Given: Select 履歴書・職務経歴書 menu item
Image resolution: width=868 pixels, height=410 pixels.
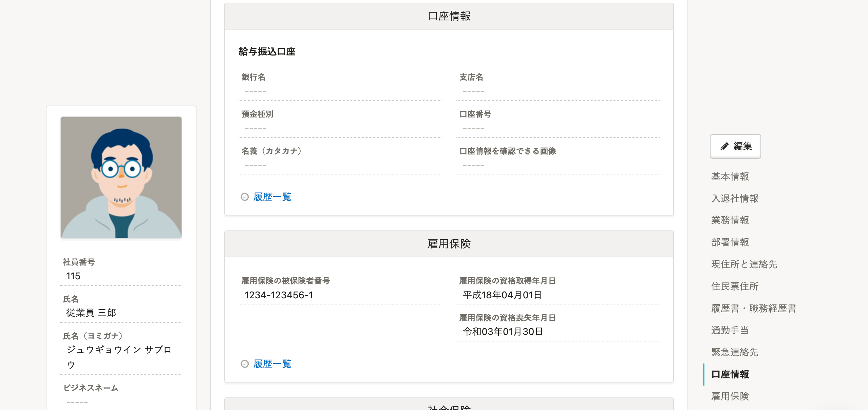Looking at the screenshot, I should (x=754, y=309).
